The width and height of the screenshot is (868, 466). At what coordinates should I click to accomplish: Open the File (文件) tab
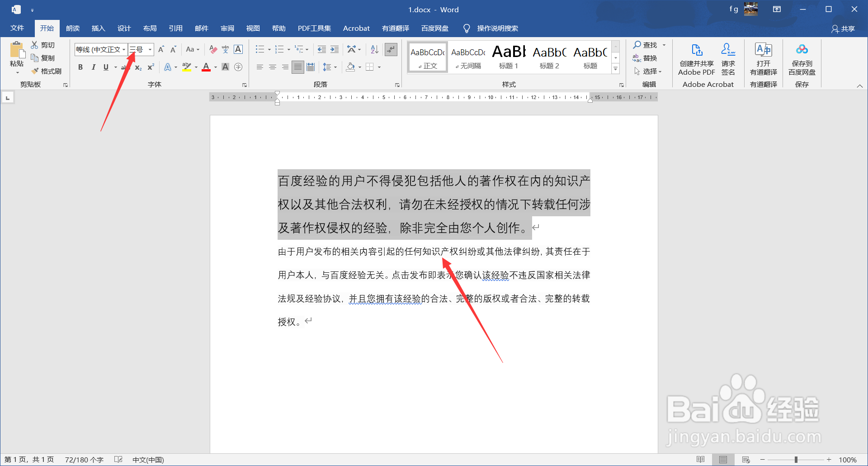17,28
